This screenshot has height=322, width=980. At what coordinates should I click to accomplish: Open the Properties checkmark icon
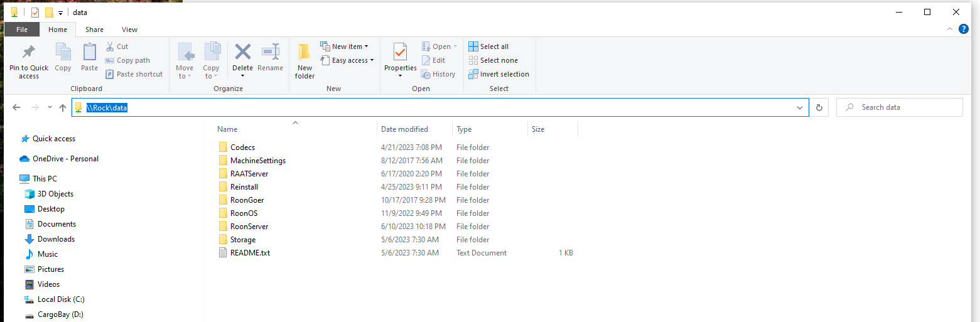coord(400,51)
